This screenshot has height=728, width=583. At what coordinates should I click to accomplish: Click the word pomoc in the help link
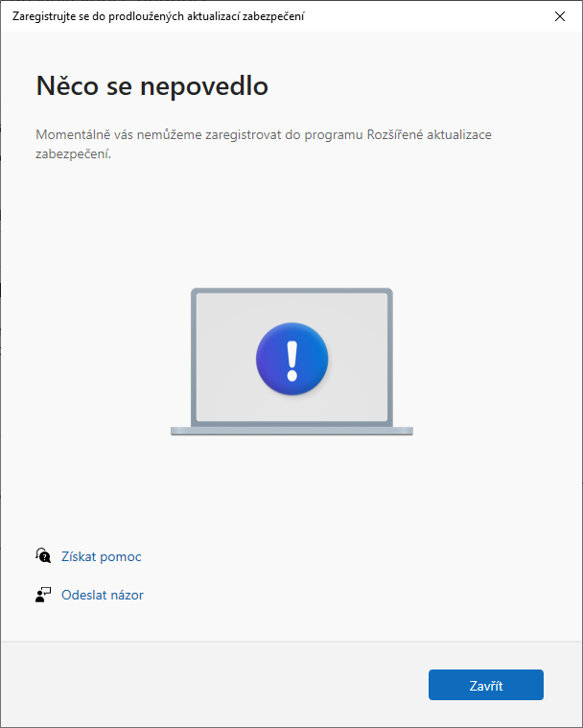[121, 556]
